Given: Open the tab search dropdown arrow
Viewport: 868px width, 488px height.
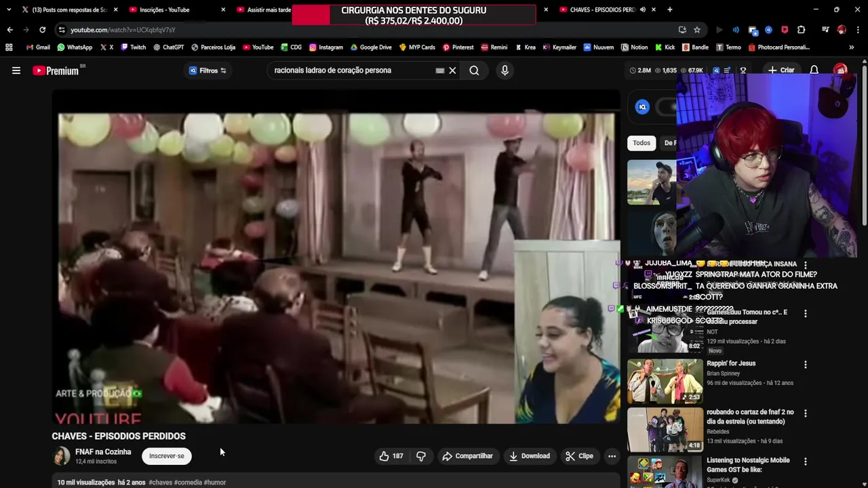Looking at the screenshot, I should (8, 9).
